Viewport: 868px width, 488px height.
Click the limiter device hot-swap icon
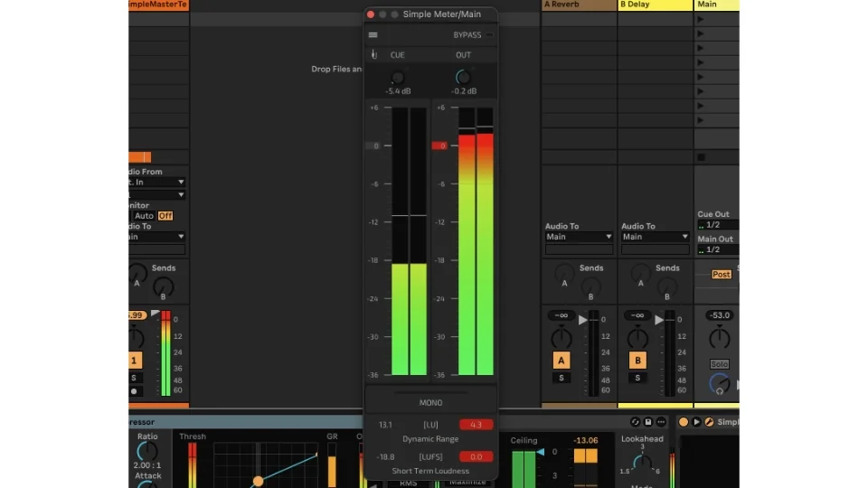635,422
